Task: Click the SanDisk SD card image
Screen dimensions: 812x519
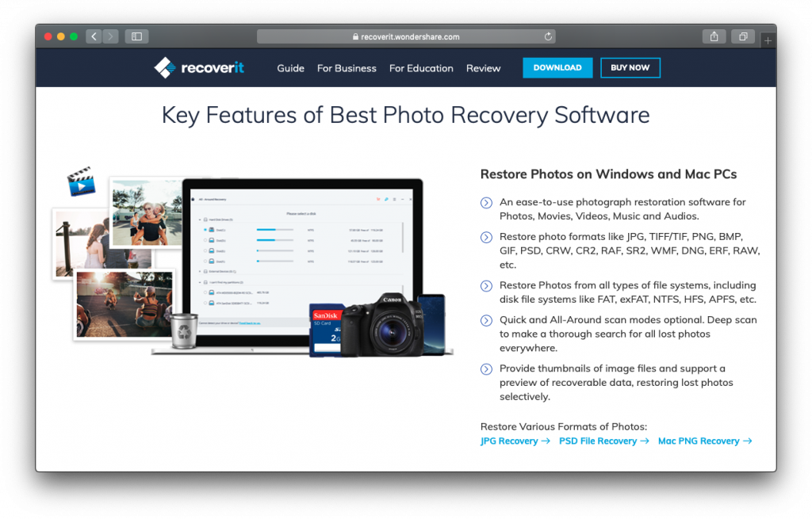Action: click(x=325, y=330)
